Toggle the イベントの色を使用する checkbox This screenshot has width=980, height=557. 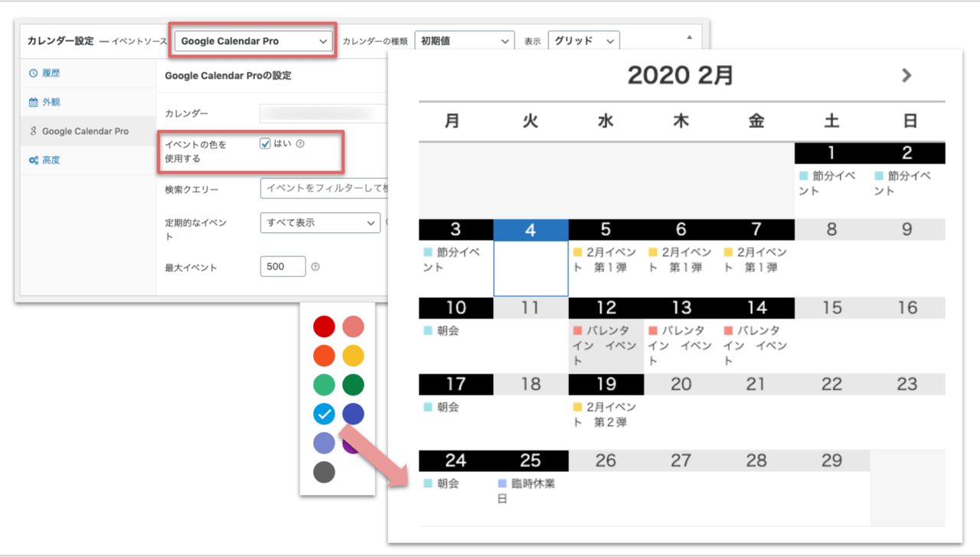pos(266,144)
